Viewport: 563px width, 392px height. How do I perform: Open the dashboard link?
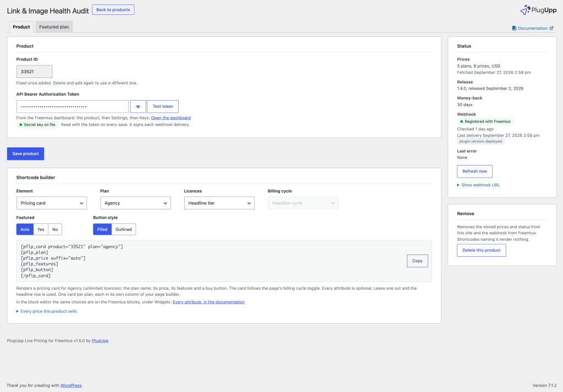click(x=170, y=118)
